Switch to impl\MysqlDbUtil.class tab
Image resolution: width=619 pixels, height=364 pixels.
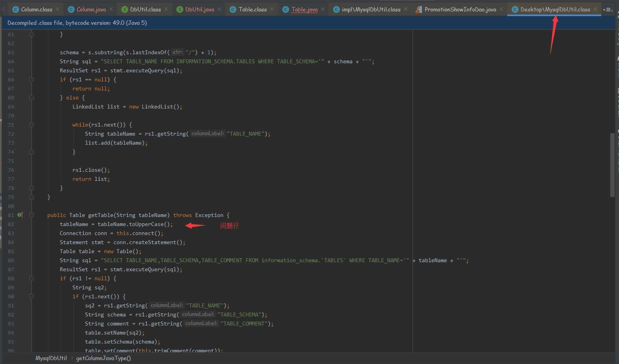click(371, 9)
